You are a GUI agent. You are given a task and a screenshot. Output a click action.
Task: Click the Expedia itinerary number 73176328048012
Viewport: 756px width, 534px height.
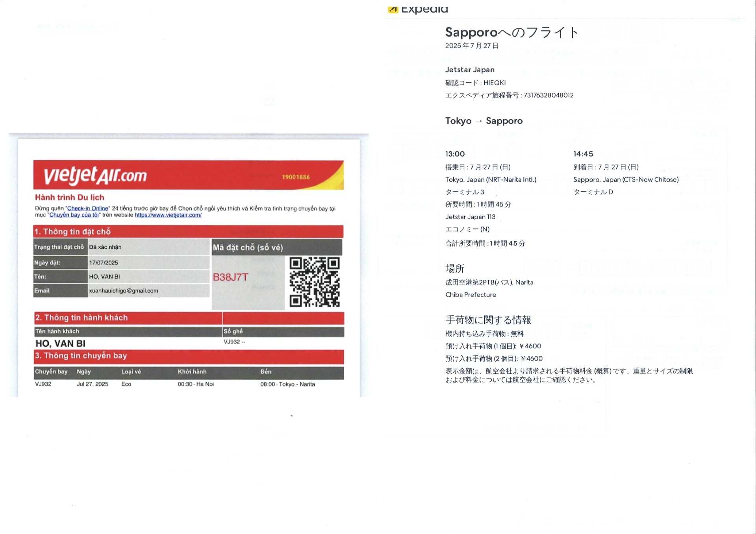click(x=548, y=95)
